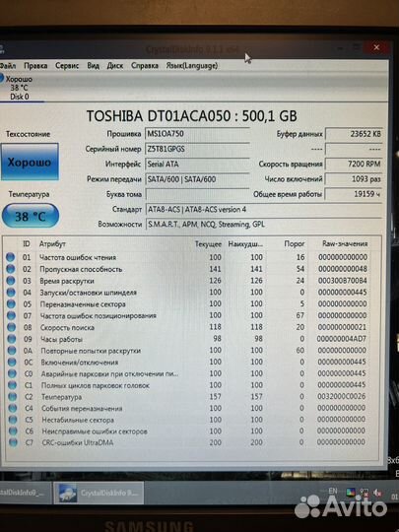Viewport: 399px width, 532px height.
Task: Click status circle for attribute C0
Action: tap(12, 373)
